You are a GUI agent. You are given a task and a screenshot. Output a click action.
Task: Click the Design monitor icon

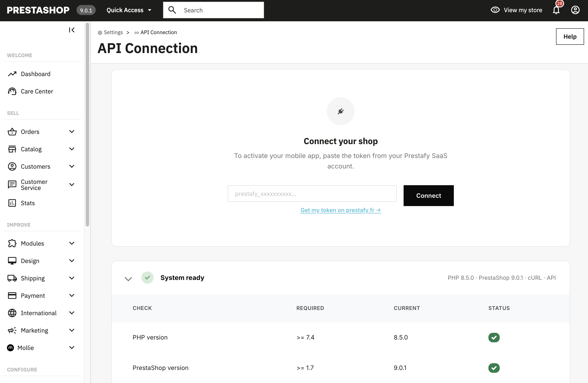tap(12, 261)
